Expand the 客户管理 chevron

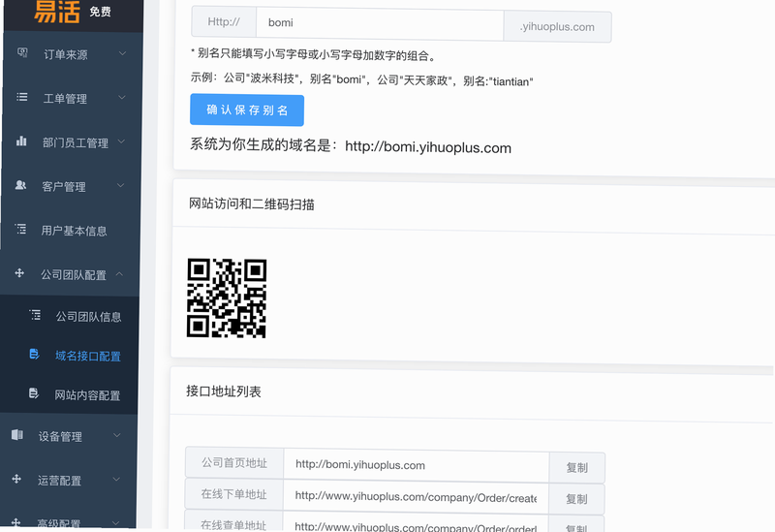(120, 185)
